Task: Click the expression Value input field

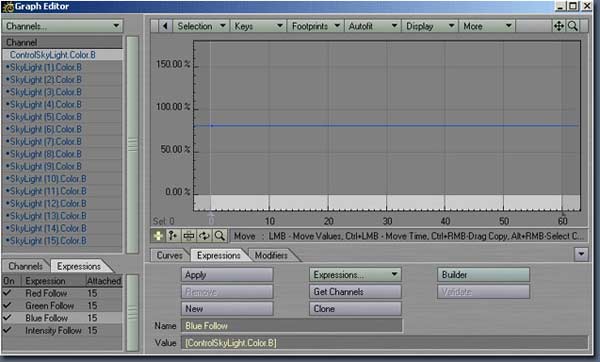Action: point(385,342)
